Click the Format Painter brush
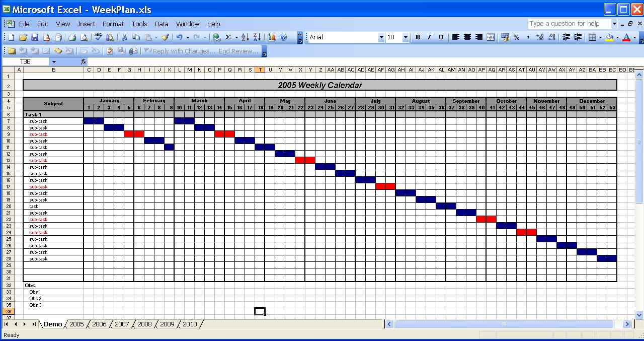 165,37
